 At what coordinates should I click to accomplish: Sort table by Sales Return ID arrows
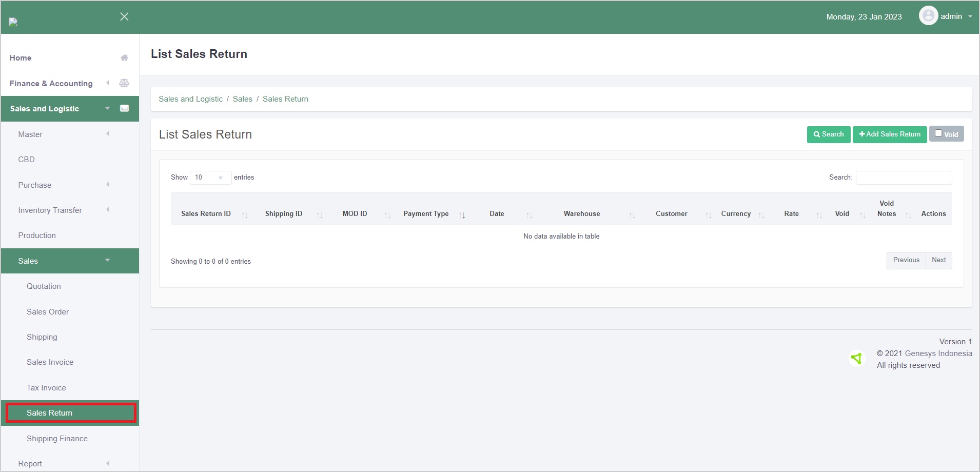coord(245,215)
